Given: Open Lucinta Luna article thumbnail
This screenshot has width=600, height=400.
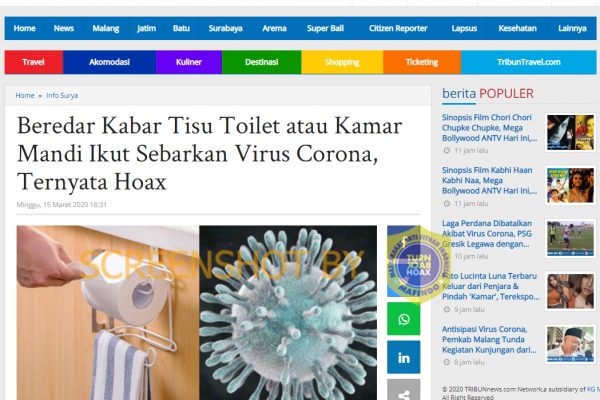Looking at the screenshot, I should 570,291.
